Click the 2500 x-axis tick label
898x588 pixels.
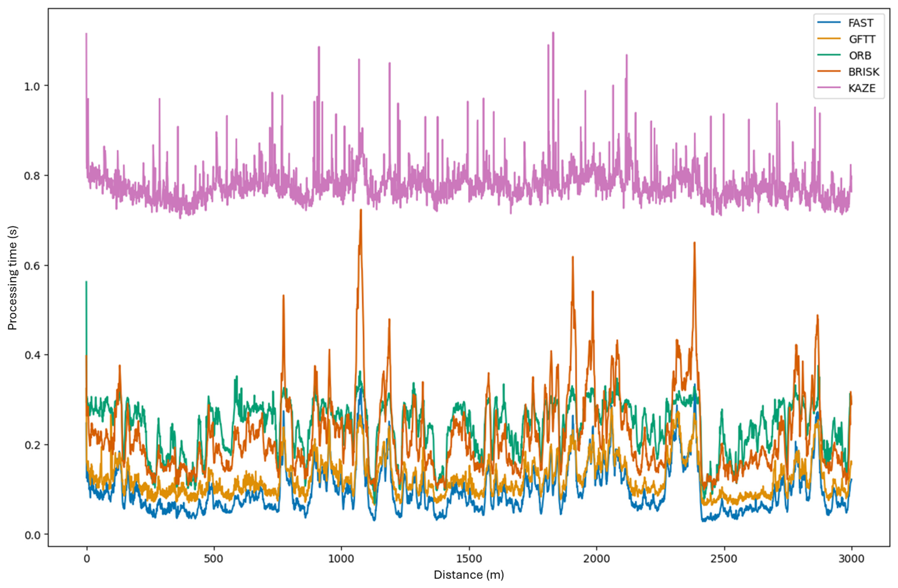724,559
